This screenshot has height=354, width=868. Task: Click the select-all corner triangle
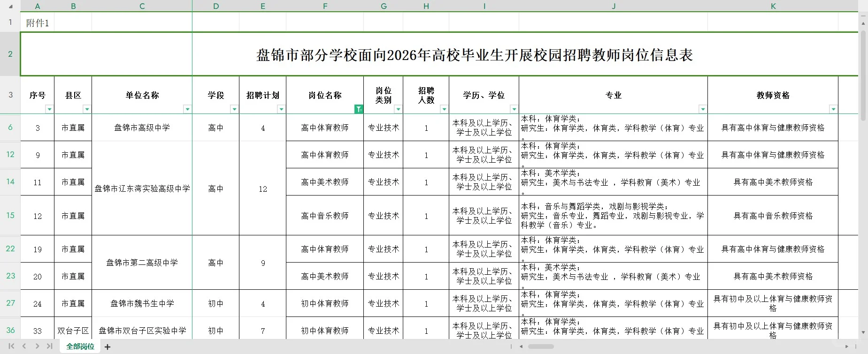(x=10, y=6)
